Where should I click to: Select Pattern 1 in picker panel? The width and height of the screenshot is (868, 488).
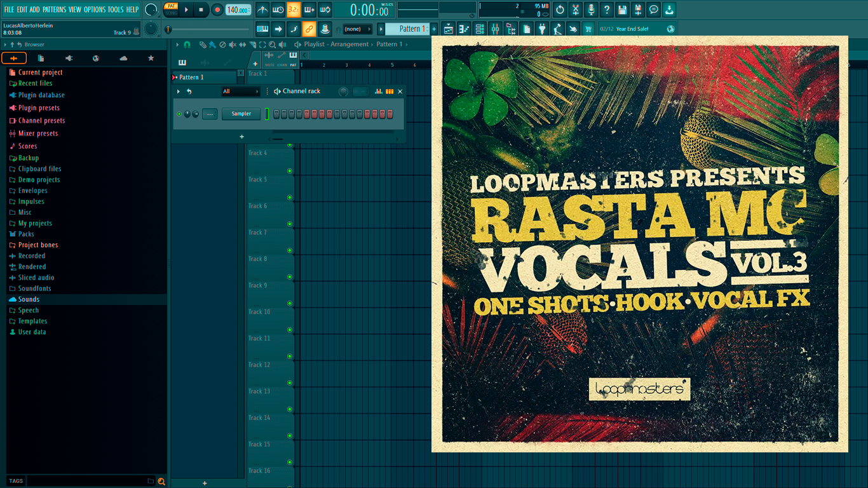click(x=204, y=77)
